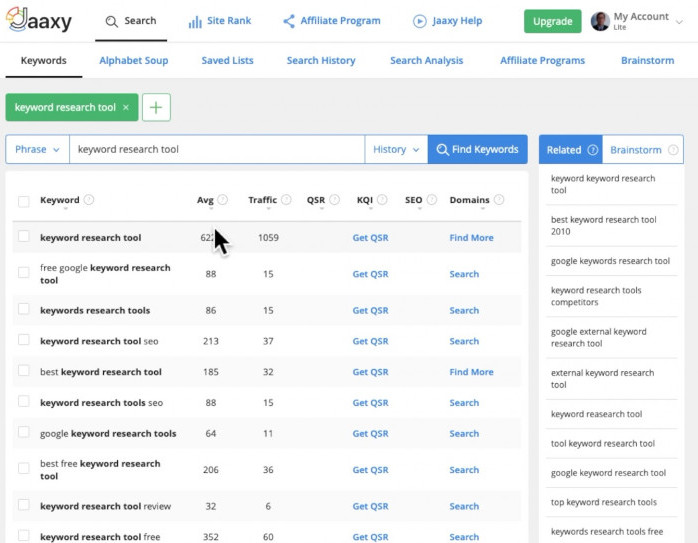
Task: Click related keyword 'external keyword research tool'
Action: (602, 378)
